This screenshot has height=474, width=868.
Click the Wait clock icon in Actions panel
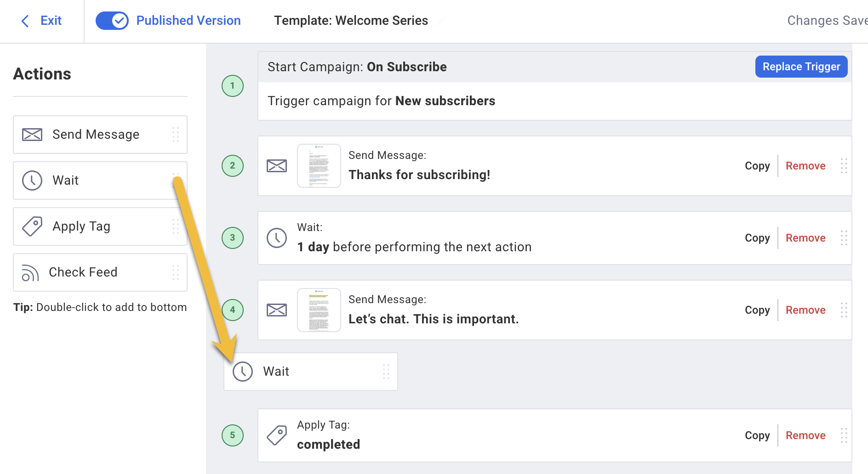[x=32, y=181]
